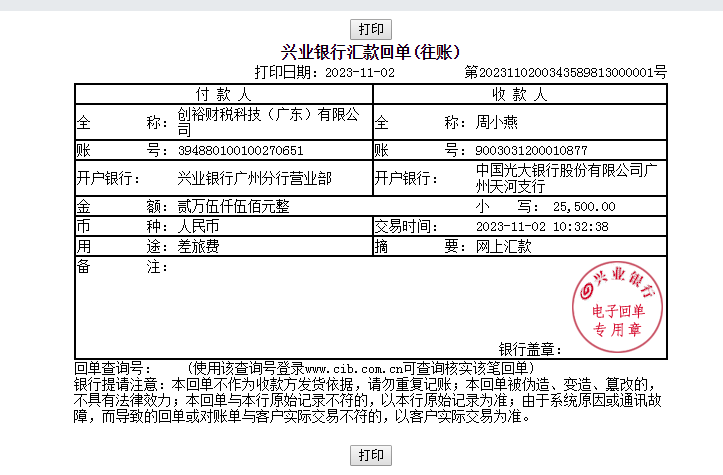Click the www.cib.com.cn address text
Image resolution: width=723 pixels, height=475 pixels.
click(354, 369)
